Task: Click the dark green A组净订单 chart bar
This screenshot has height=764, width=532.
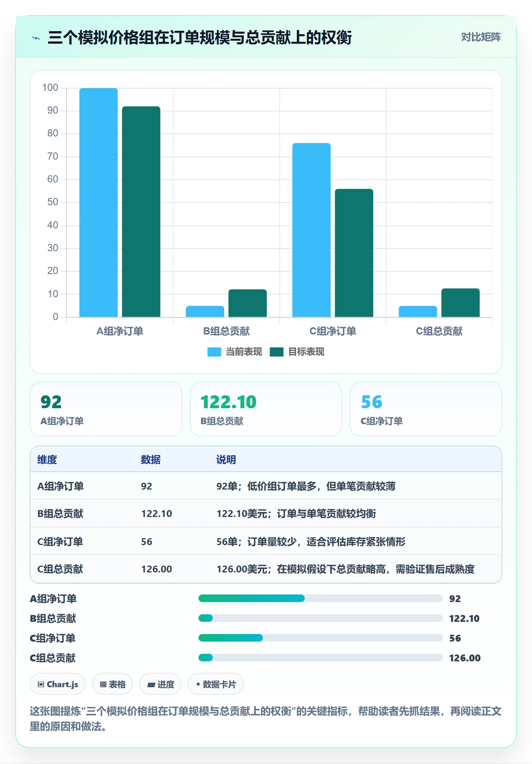Action: click(x=141, y=212)
